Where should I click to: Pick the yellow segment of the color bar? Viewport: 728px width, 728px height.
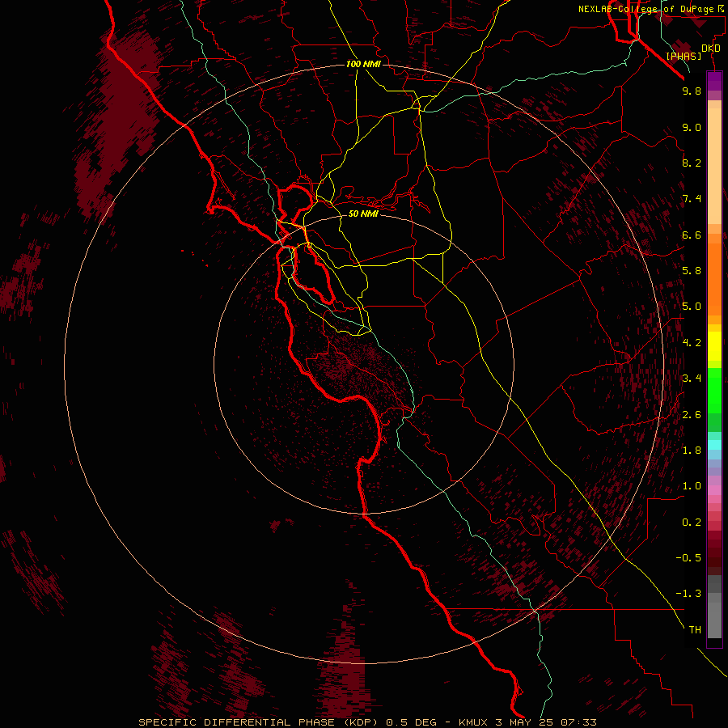pos(714,346)
